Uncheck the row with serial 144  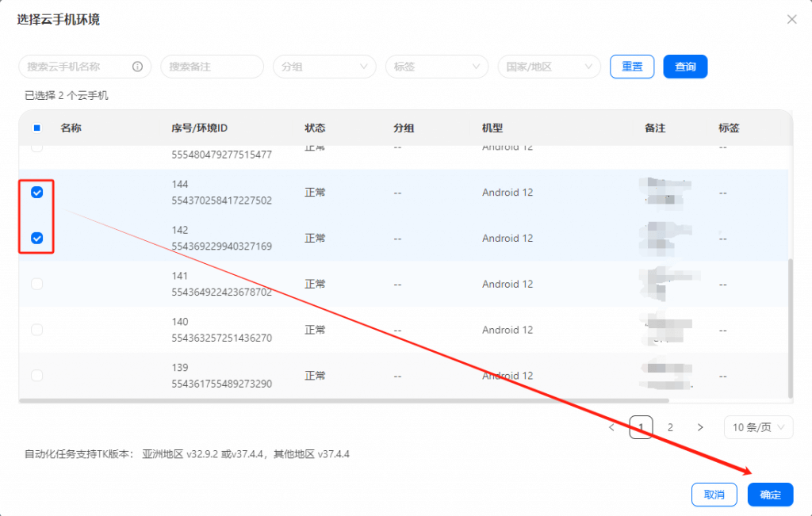[x=36, y=193]
